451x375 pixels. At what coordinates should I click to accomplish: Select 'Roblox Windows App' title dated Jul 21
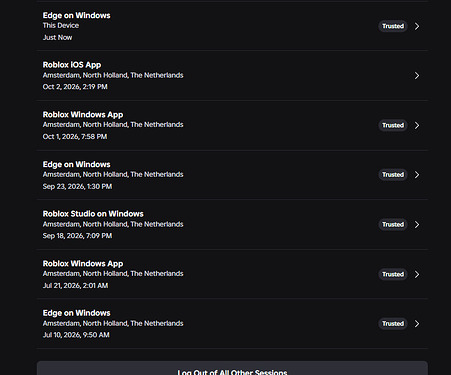(83, 264)
